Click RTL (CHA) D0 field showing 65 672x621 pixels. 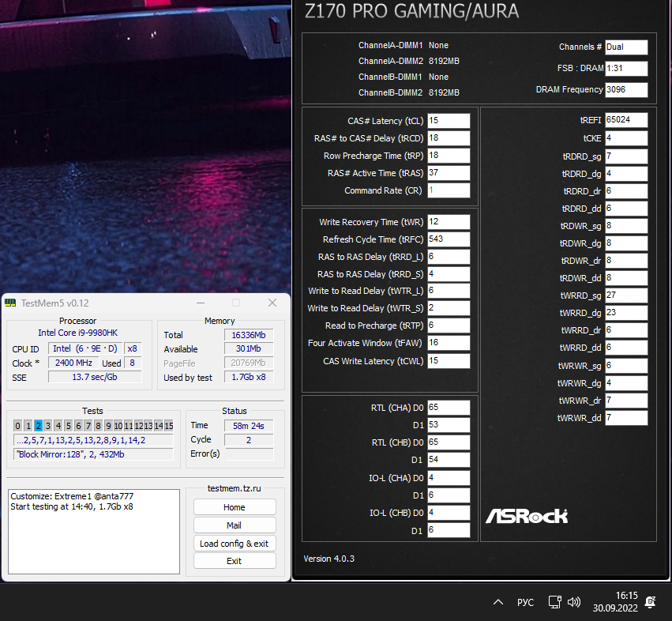tap(449, 408)
